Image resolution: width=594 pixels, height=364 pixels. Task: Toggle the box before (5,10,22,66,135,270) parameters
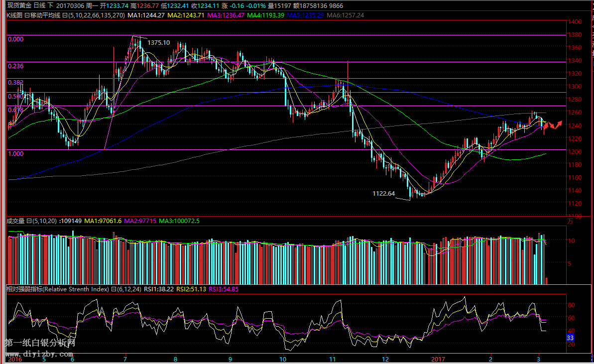tap(65, 15)
